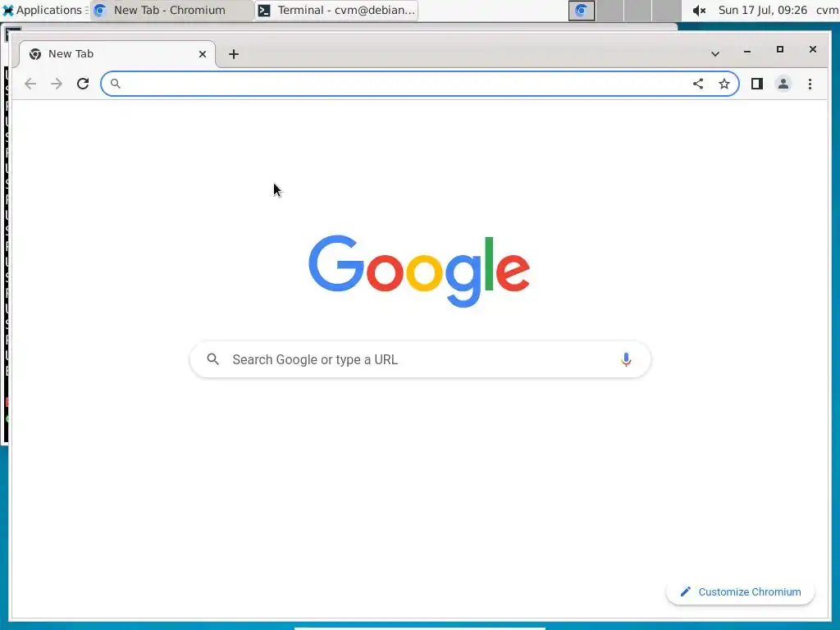Viewport: 840px width, 630px height.
Task: Click the Google logo
Action: [419, 271]
